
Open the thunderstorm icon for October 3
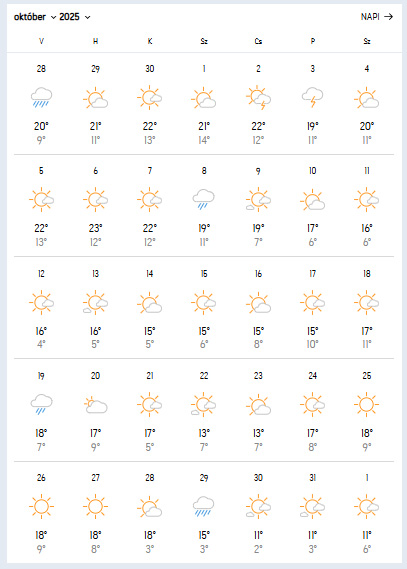coord(312,98)
